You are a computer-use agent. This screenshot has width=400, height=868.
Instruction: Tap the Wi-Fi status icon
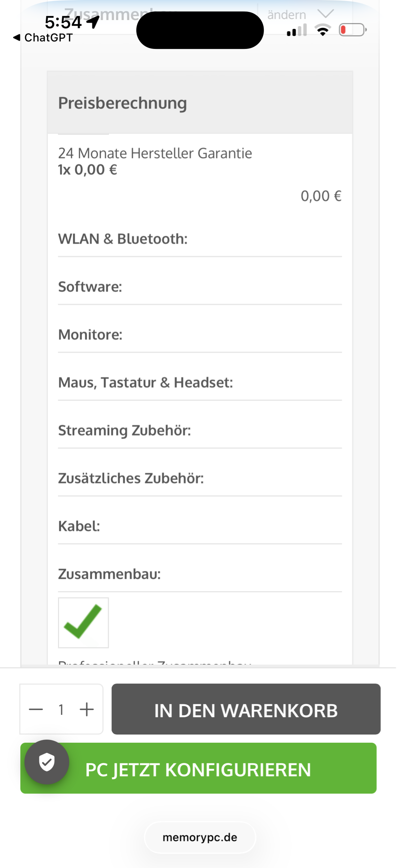323,30
